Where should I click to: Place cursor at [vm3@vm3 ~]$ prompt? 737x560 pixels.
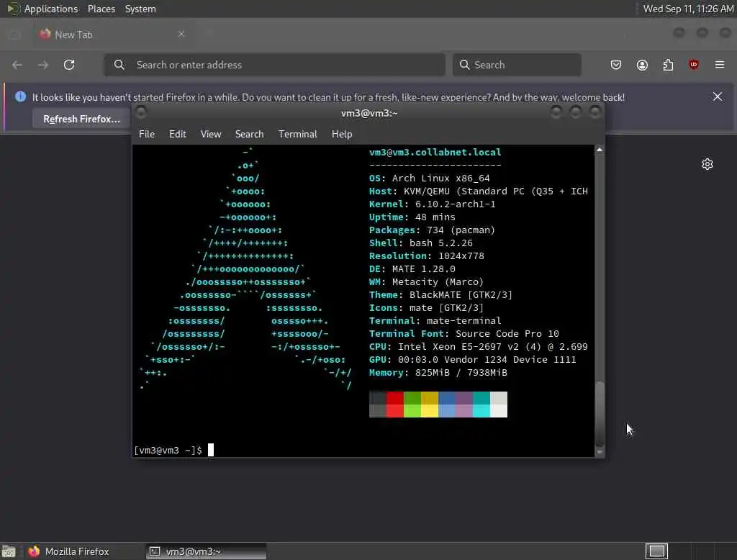coord(211,450)
